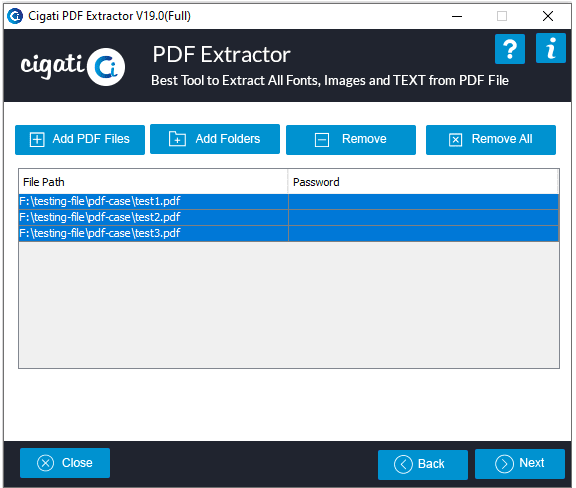Viewport: 576px width, 488px height.
Task: Minimize the Cigati PDF Extractor window
Action: pos(457,17)
